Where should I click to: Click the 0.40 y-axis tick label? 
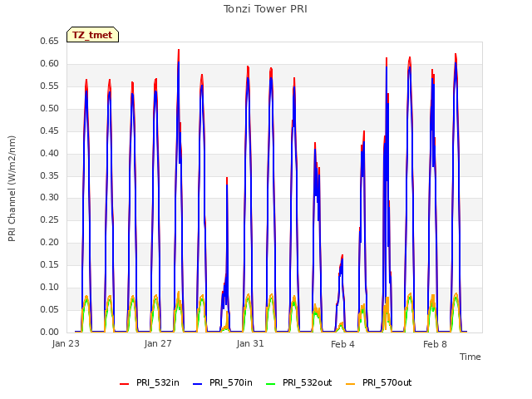[50, 153]
